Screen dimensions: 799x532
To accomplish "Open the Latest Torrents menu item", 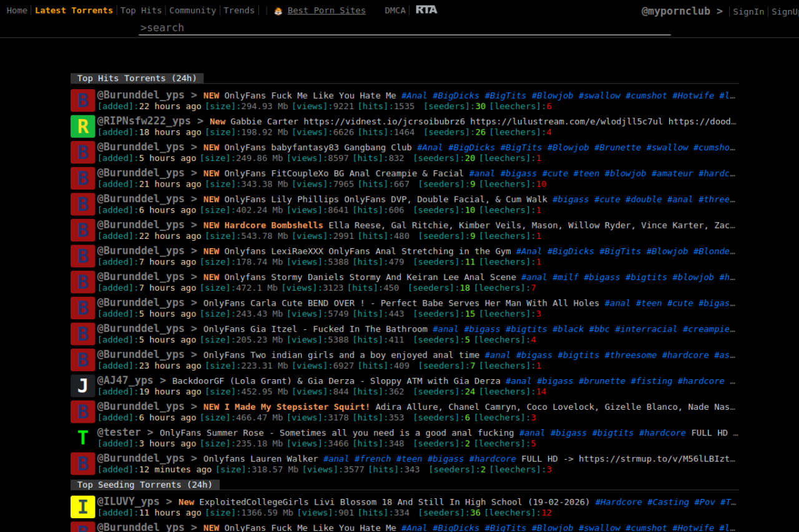I will point(74,10).
